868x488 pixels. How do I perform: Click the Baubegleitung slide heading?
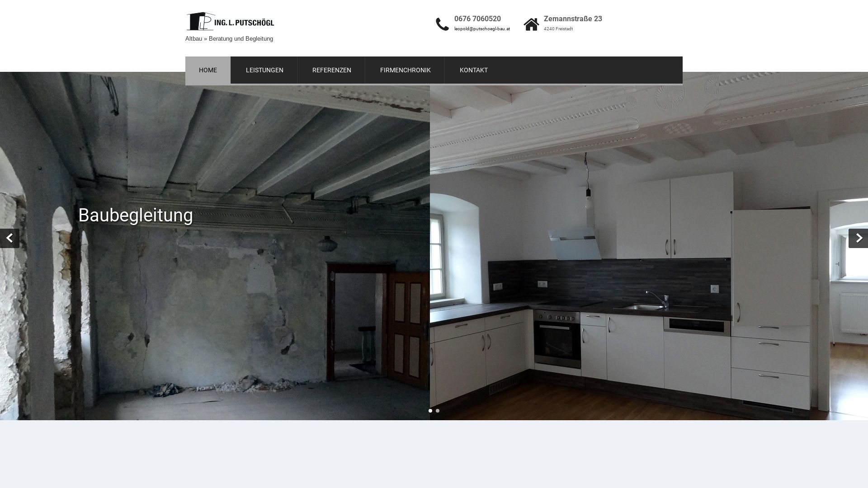[136, 216]
